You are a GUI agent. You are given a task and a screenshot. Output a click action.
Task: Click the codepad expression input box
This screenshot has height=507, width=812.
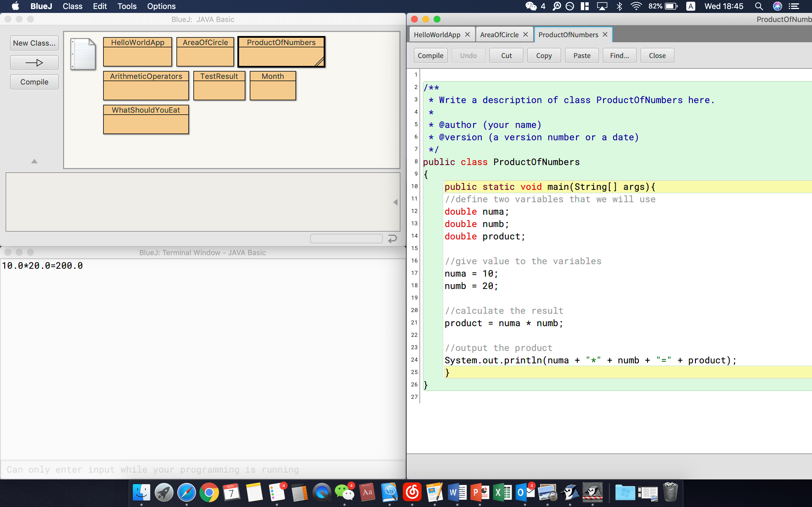(346, 239)
